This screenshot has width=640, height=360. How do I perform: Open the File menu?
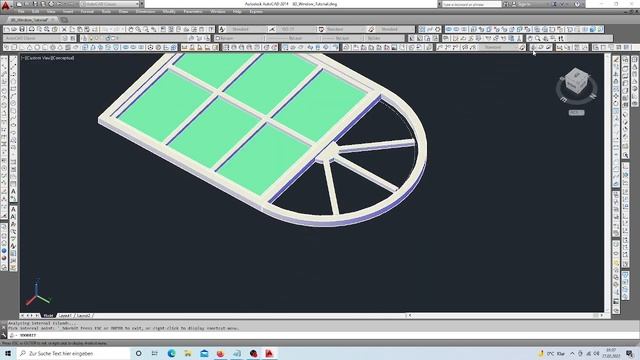pyautogui.click(x=21, y=12)
